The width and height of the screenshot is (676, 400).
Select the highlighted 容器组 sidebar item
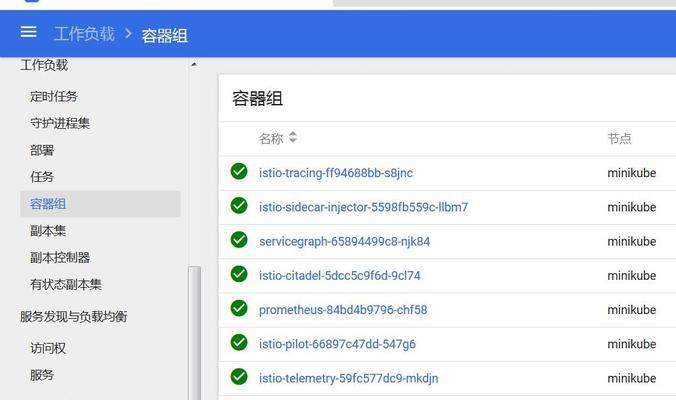click(100, 204)
